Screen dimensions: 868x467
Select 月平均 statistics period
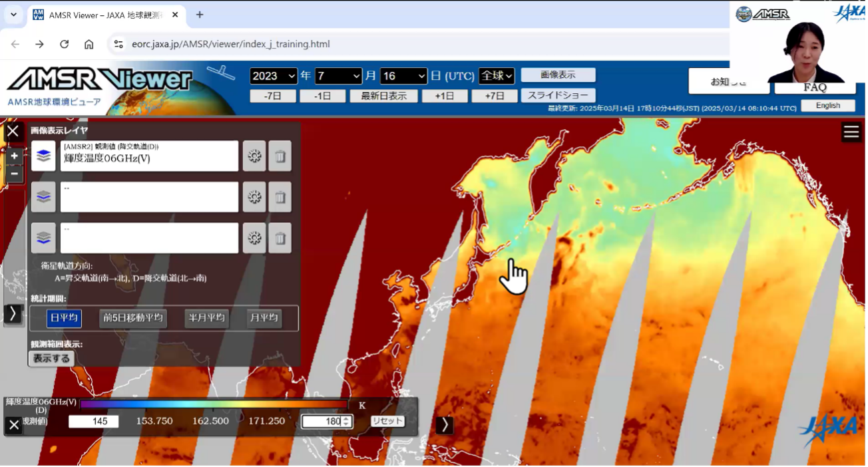[x=264, y=318]
